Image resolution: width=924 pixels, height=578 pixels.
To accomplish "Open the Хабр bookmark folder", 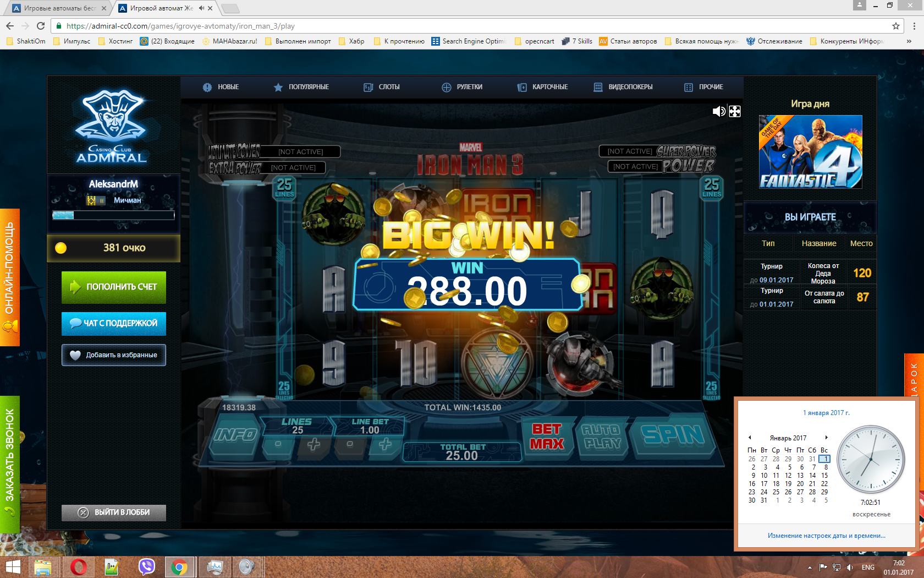I will [351, 41].
